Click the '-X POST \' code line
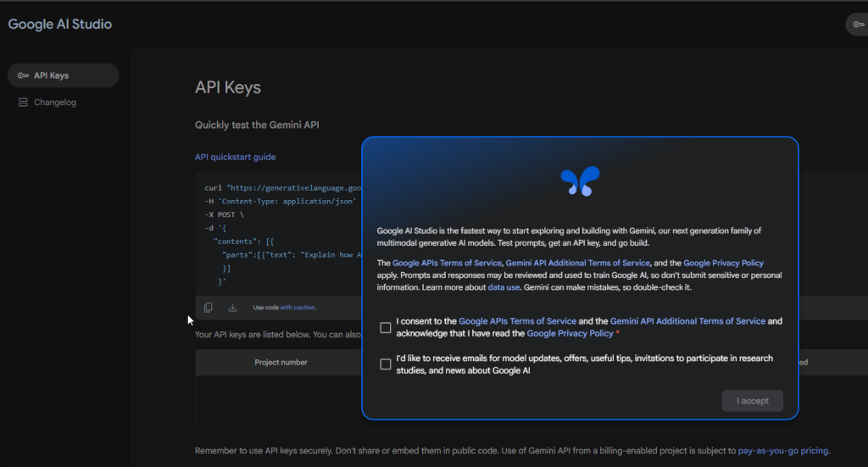Screen dimensions: 868x467 coord(224,214)
